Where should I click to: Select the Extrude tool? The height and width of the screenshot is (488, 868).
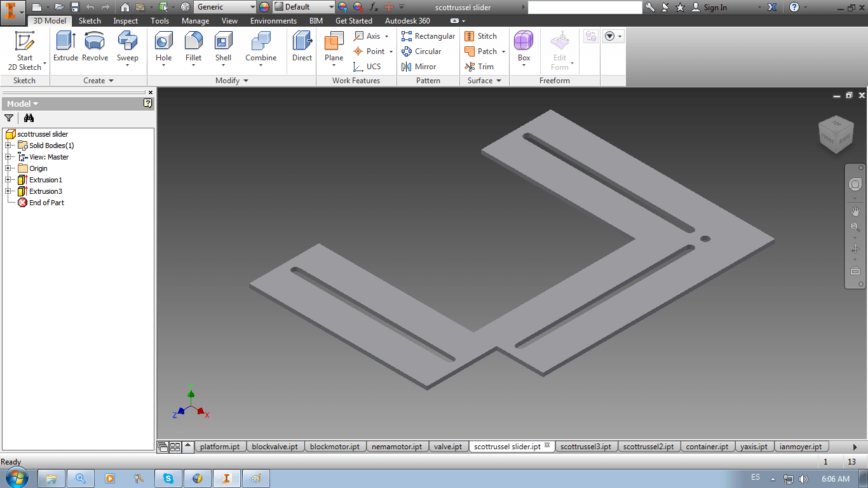65,47
